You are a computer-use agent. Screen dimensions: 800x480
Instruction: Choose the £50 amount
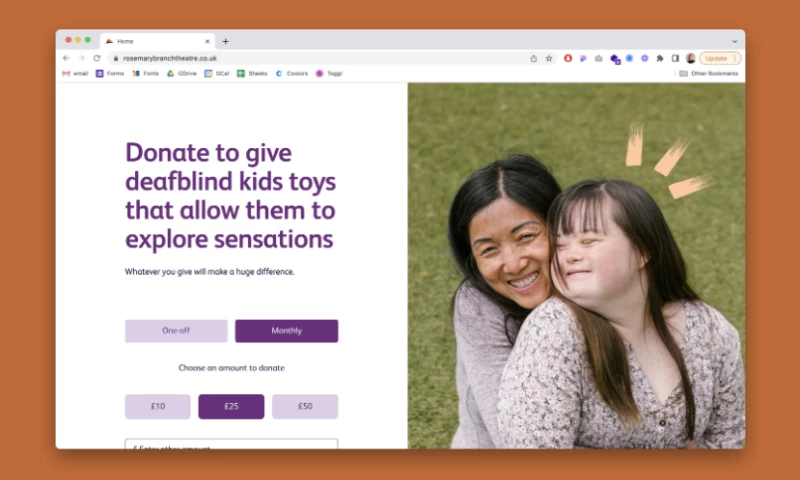[x=305, y=407]
